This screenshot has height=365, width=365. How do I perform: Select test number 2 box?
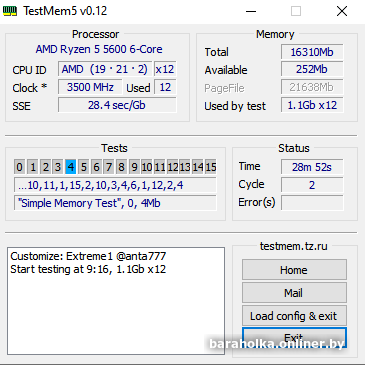pyautogui.click(x=46, y=167)
